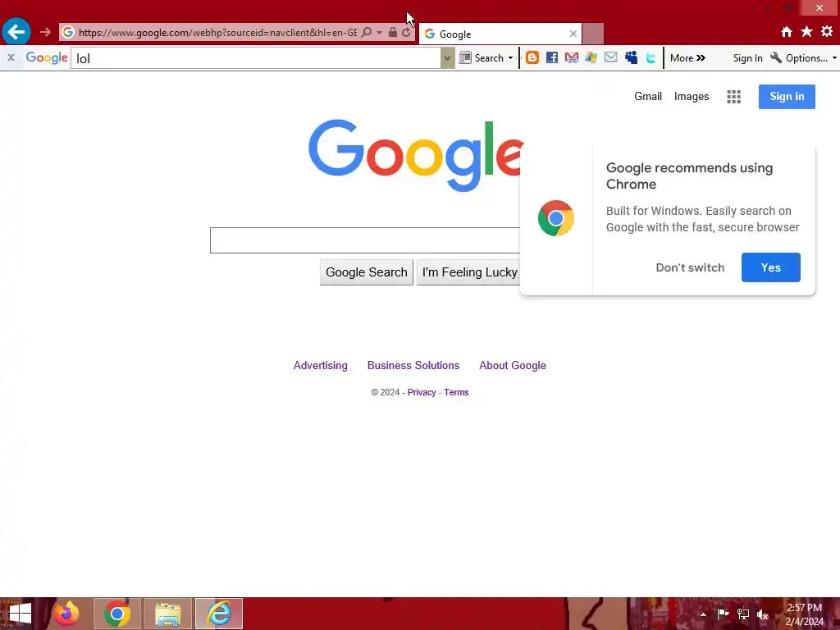Click the Google logo on the toolbar
This screenshot has width=840, height=630.
pyautogui.click(x=47, y=58)
